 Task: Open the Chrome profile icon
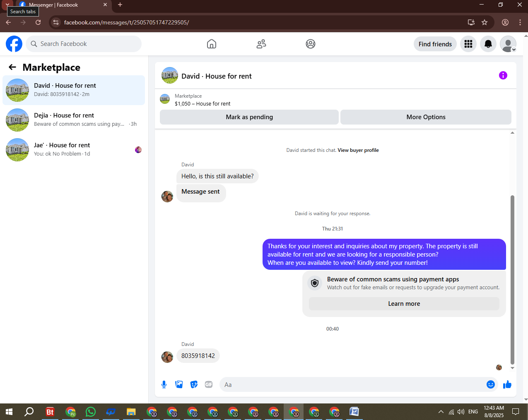pyautogui.click(x=505, y=22)
